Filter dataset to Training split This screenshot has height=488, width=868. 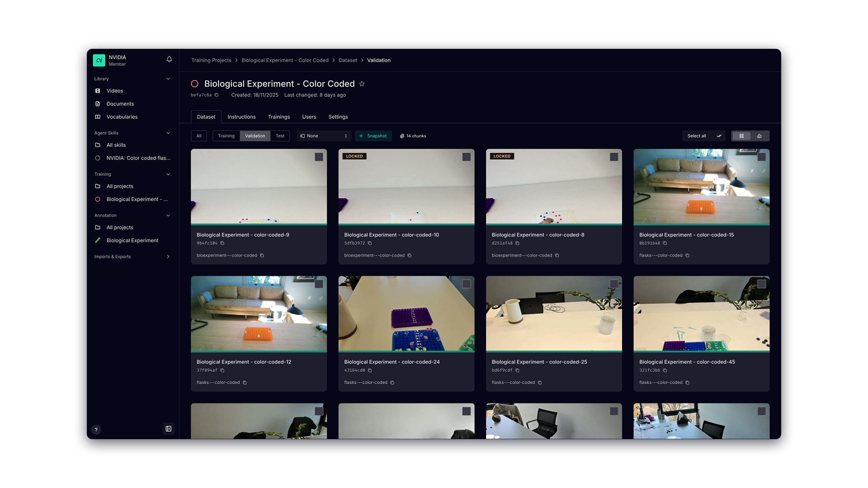point(226,136)
